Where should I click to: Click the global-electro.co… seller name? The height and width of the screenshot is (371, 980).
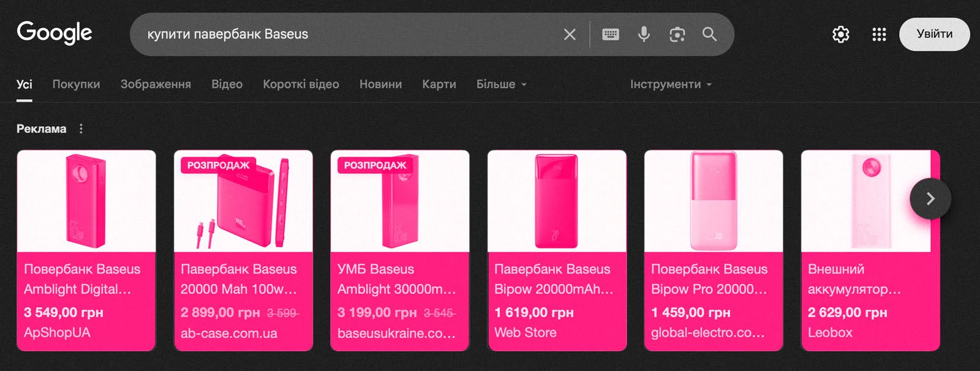point(708,333)
